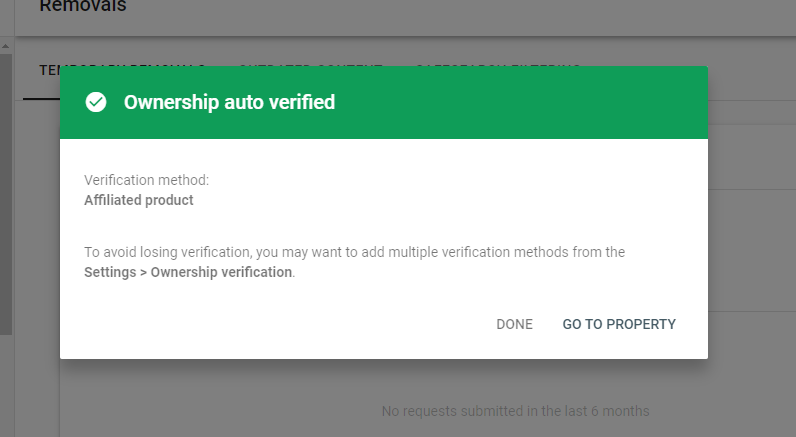Click 'Settings > Ownership verification' text
Image resolution: width=796 pixels, height=437 pixels.
pyautogui.click(x=188, y=272)
